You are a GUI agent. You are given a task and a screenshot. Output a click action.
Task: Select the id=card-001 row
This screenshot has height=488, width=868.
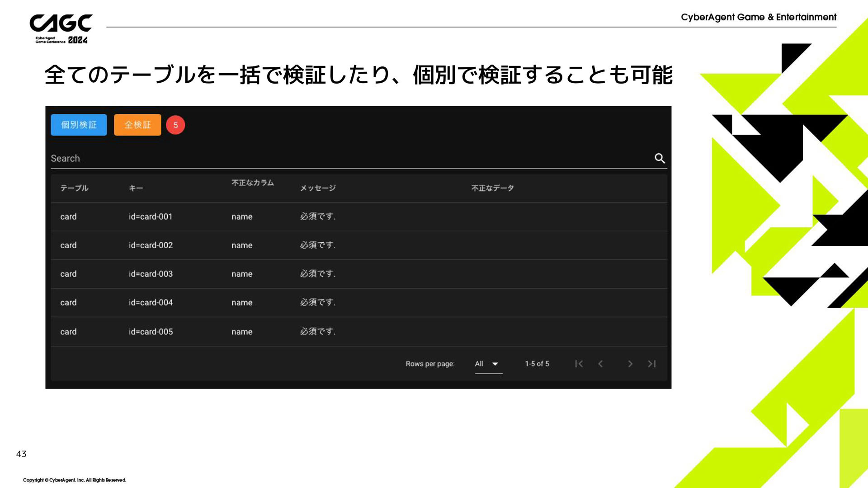click(151, 216)
